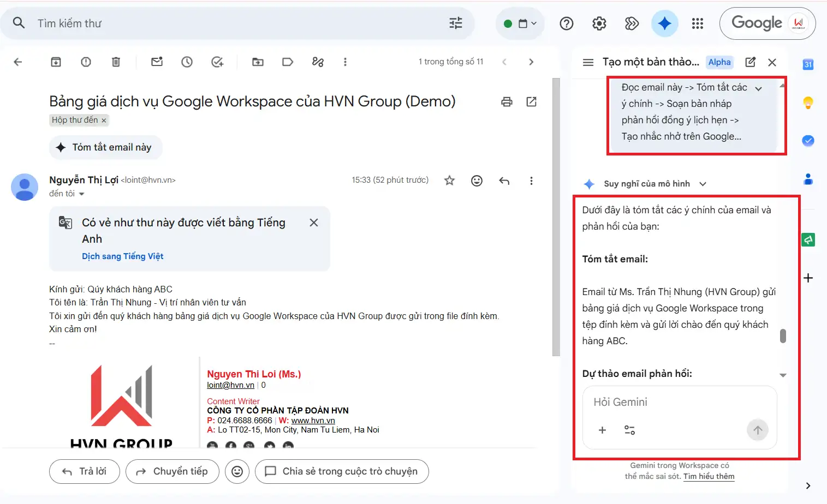Expand "Suy nghĩ của mô hình" section
This screenshot has width=827, height=504.
pos(703,184)
